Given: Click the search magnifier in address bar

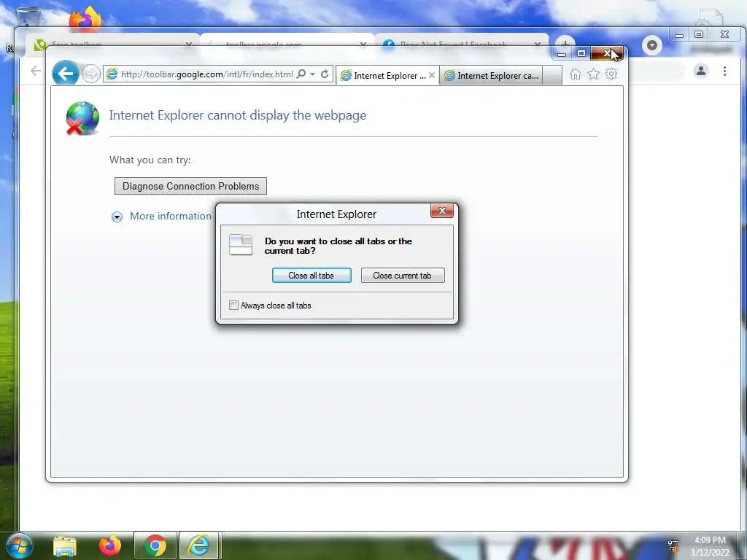Looking at the screenshot, I should [301, 74].
